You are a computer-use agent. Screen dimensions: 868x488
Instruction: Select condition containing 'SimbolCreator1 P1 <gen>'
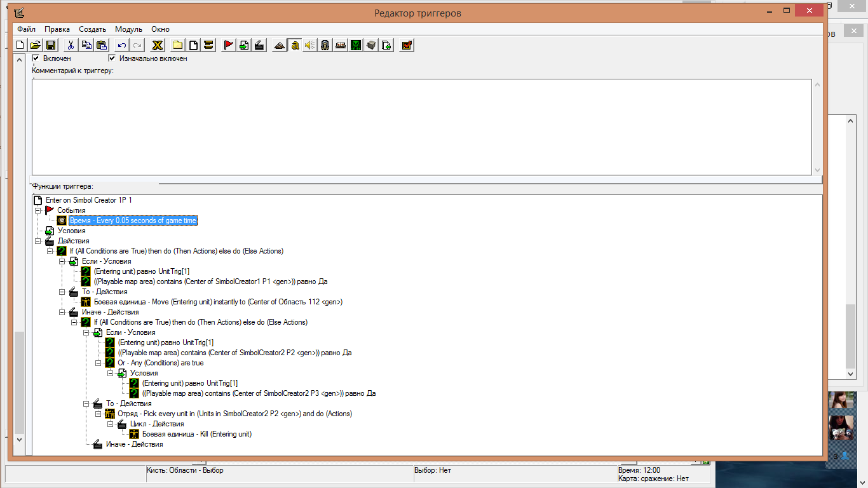210,281
